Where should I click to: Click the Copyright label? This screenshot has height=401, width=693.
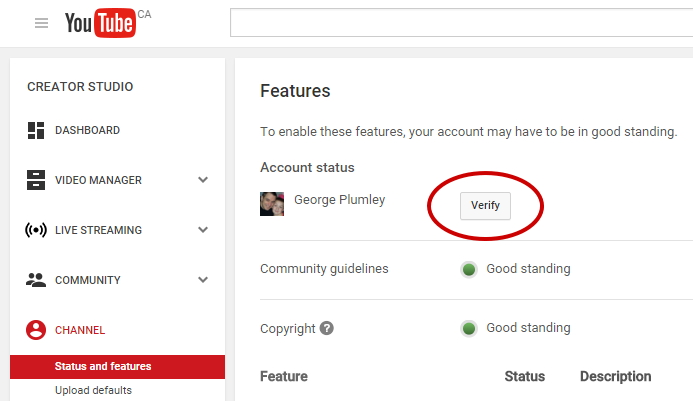[288, 328]
